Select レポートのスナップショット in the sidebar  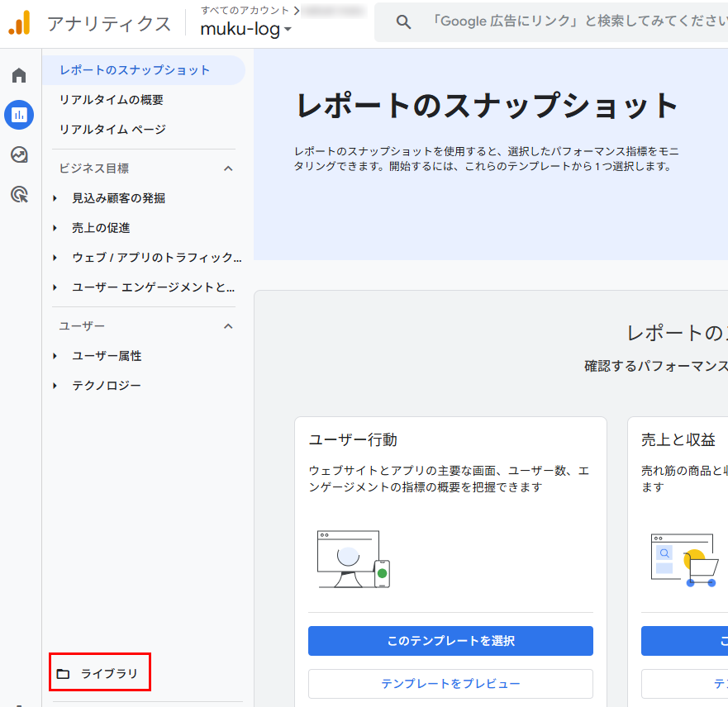tap(132, 70)
